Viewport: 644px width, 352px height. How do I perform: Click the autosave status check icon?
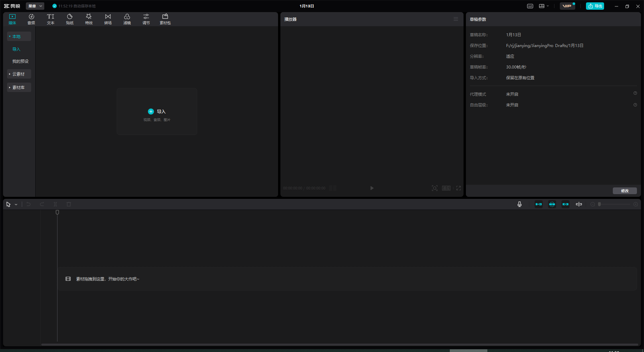tap(54, 6)
